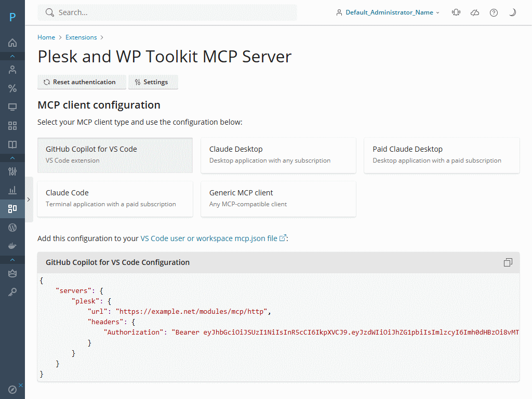This screenshot has width=532, height=399.
Task: Open the notifications bell icon
Action: (456, 12)
